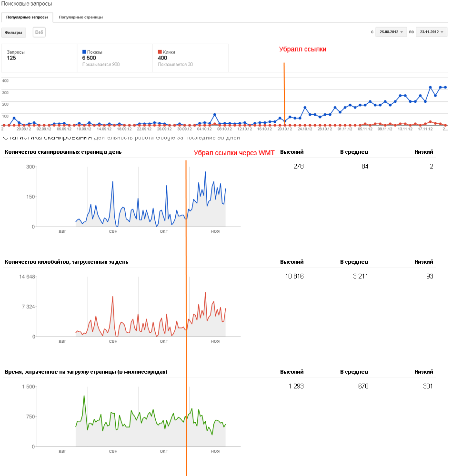The width and height of the screenshot is (452, 476).
Task: Click the Веб filter chip
Action: point(39,32)
